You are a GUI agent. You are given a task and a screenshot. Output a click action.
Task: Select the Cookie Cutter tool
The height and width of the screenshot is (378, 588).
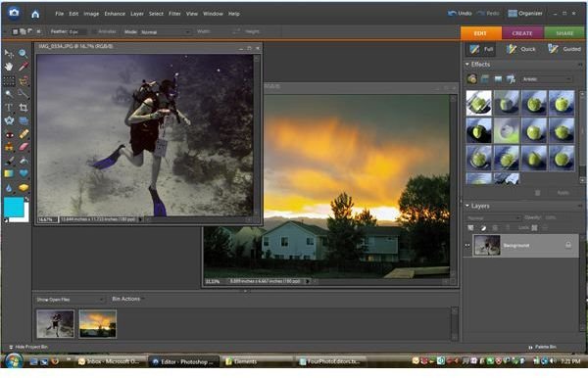(x=9, y=120)
